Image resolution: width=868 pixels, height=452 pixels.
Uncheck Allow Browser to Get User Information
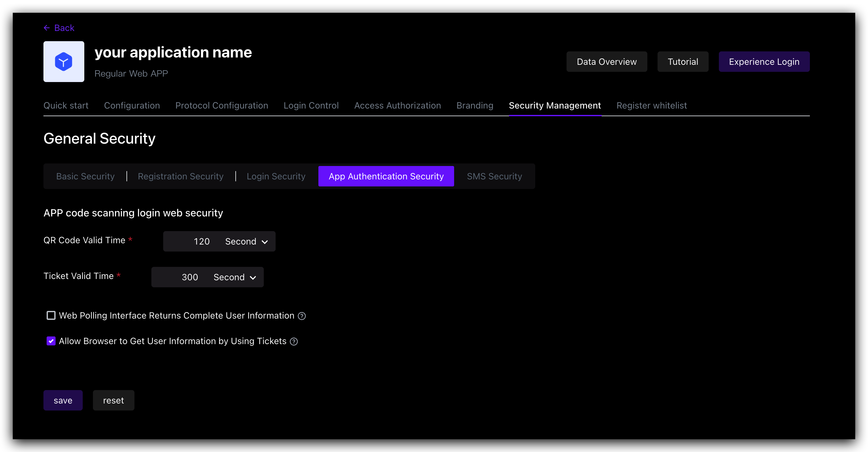point(51,341)
